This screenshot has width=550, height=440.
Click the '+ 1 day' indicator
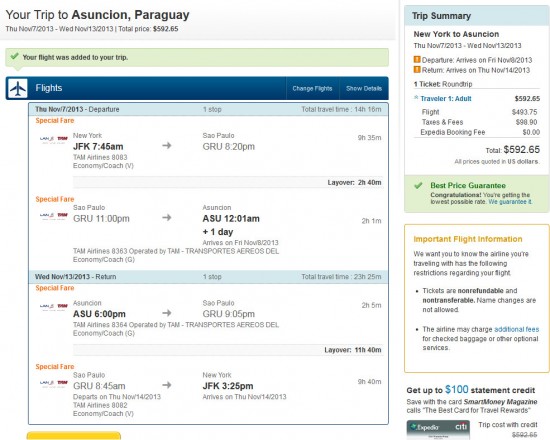point(218,232)
